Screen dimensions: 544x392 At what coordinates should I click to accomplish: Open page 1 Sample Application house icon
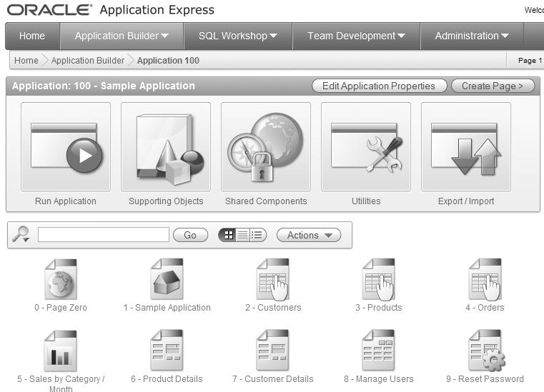[167, 279]
